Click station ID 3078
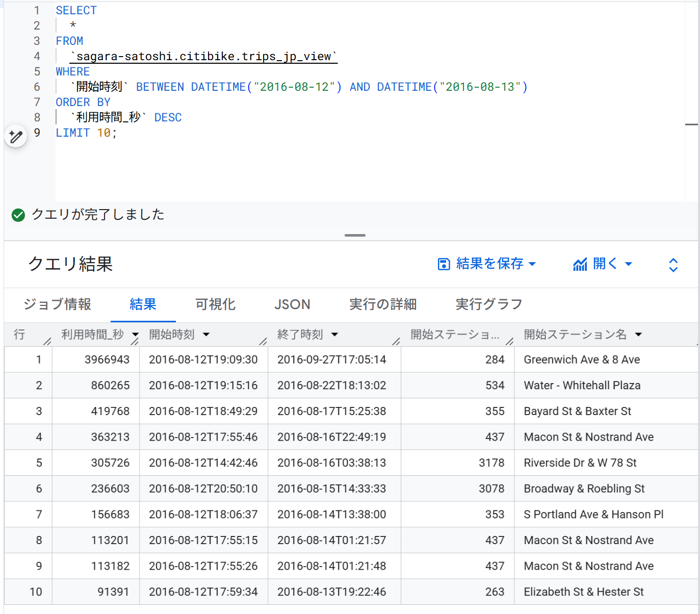 [491, 489]
